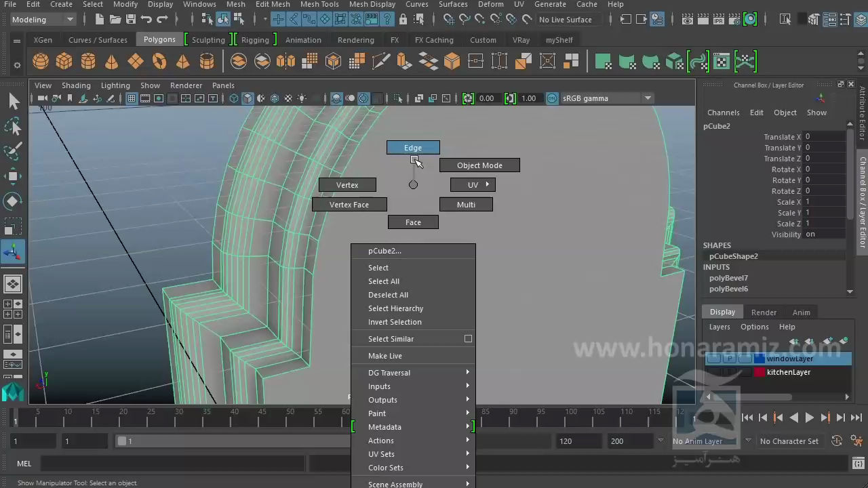The height and width of the screenshot is (488, 868).
Task: Create a polygon cone from the shelf
Action: click(x=112, y=62)
